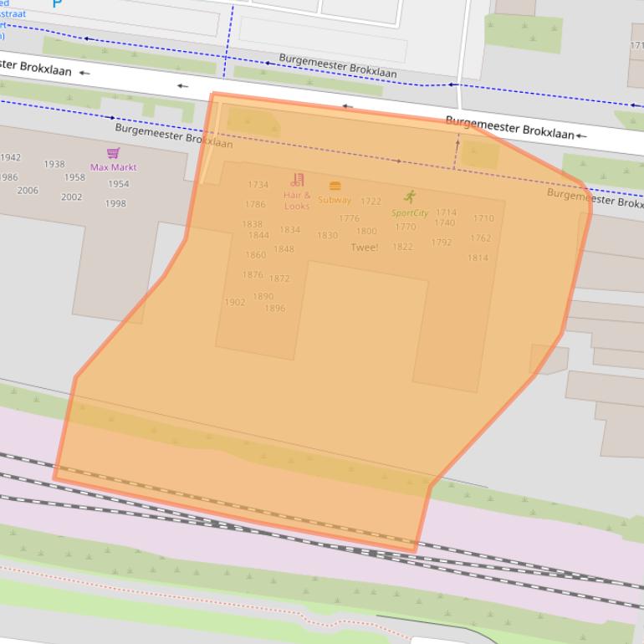Click the Max Markt text label
Viewport: 644px width, 644px height.
click(x=113, y=167)
